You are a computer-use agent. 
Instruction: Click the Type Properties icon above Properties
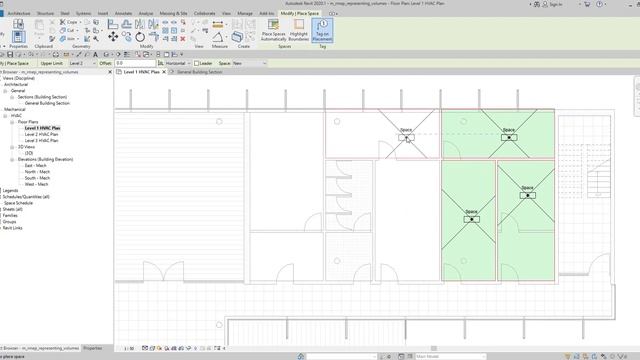pyautogui.click(x=18, y=24)
